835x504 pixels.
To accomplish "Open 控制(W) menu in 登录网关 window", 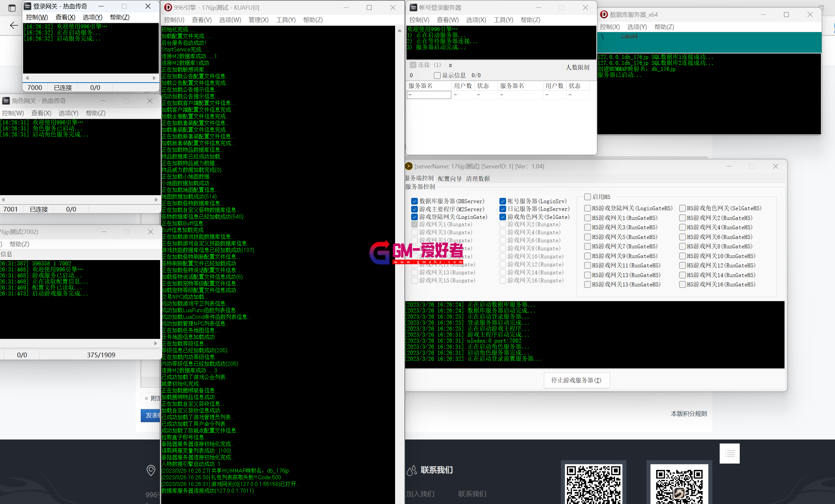I will coord(37,17).
